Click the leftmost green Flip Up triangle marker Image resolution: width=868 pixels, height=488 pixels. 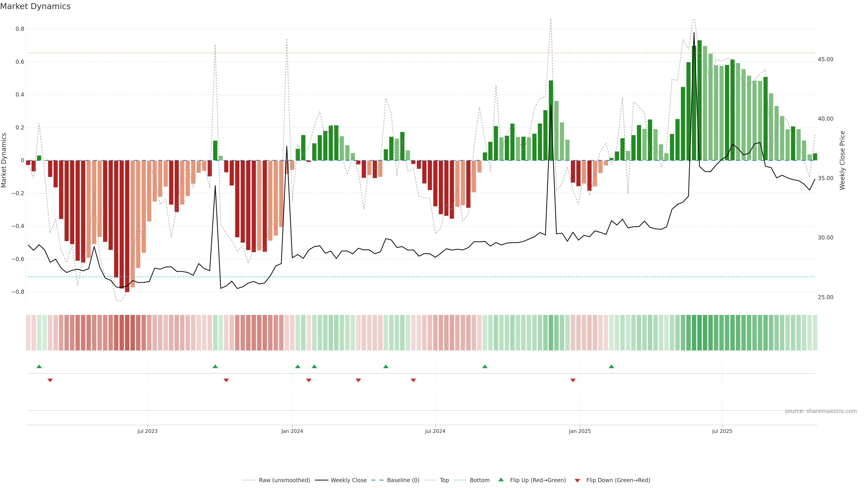pos(39,366)
